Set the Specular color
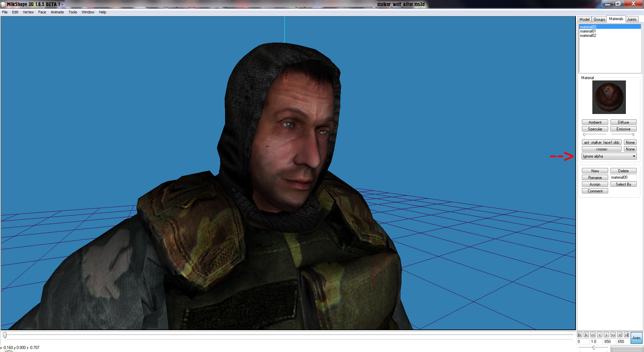 click(x=595, y=129)
